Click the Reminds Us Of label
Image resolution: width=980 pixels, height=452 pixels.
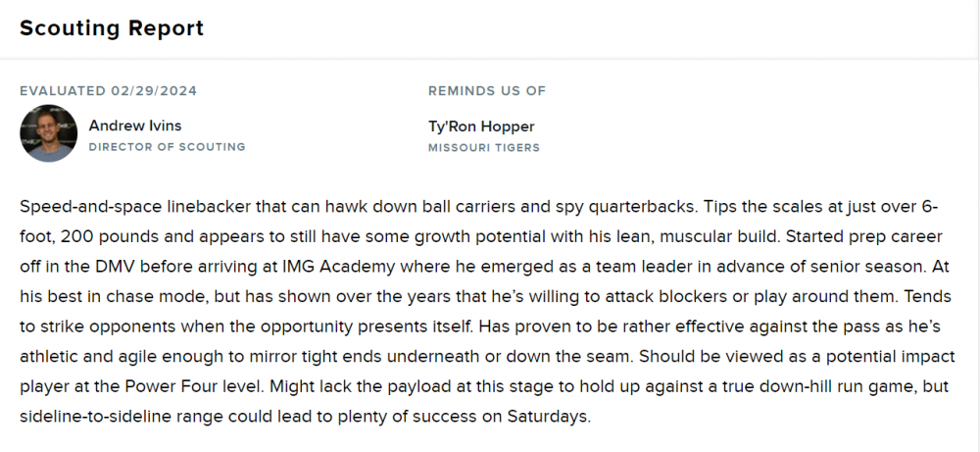(x=486, y=91)
